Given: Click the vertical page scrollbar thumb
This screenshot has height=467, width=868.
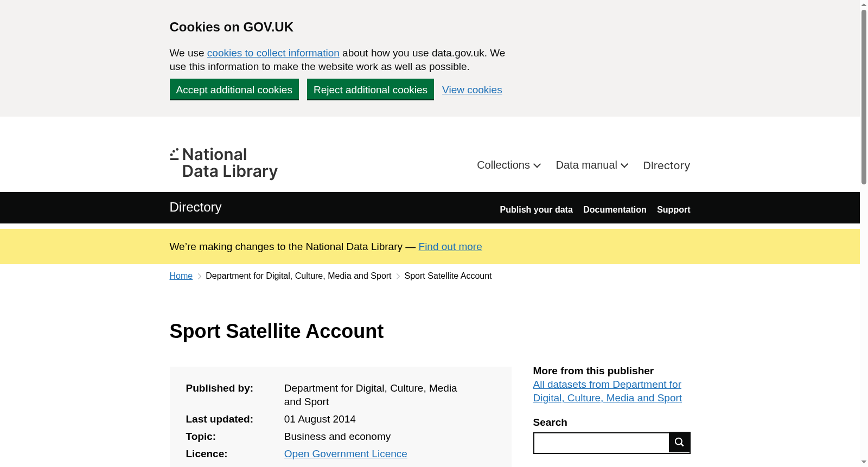Looking at the screenshot, I should (x=864, y=97).
